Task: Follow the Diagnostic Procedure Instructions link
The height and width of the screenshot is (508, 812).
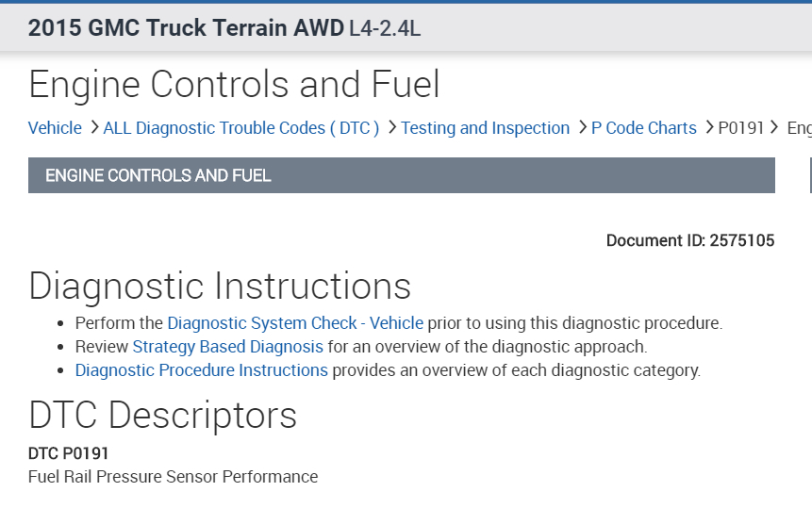Action: tap(202, 370)
